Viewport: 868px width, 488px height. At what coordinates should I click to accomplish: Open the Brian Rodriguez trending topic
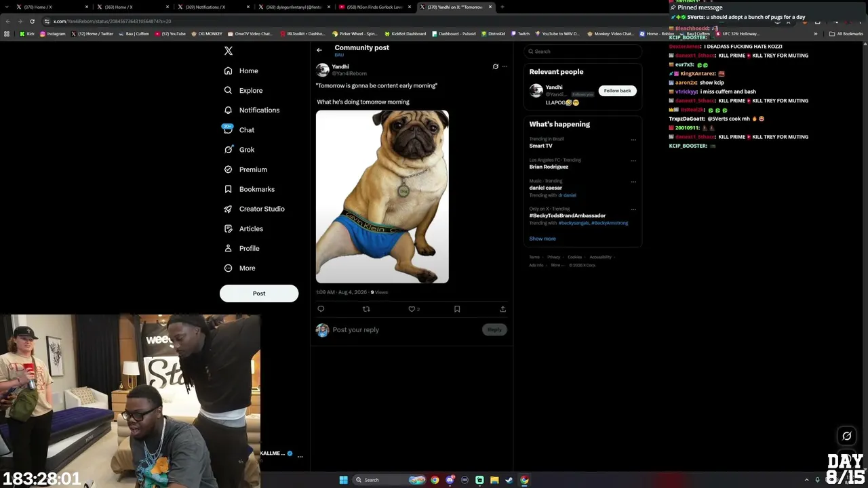549,167
